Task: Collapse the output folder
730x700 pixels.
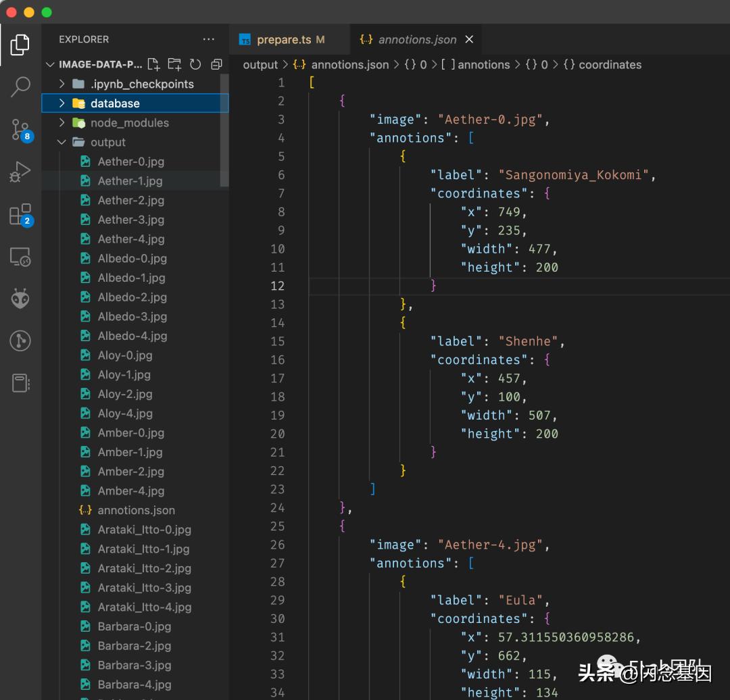Action: coord(107,143)
